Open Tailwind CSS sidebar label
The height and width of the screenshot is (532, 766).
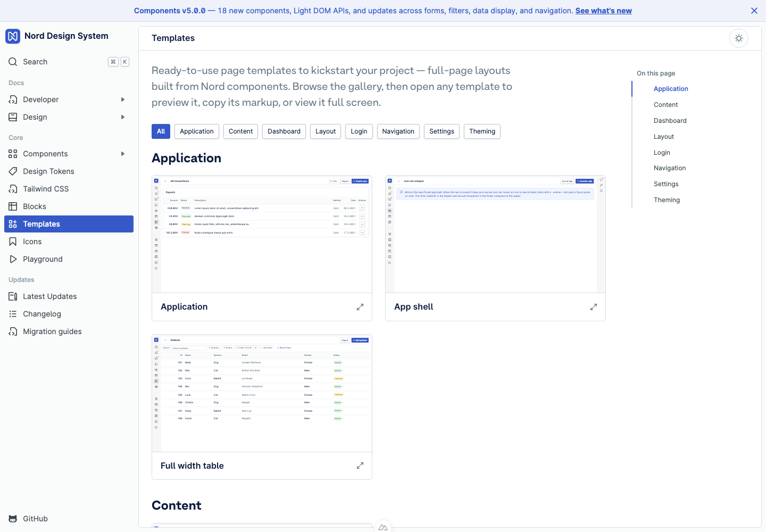pos(46,189)
